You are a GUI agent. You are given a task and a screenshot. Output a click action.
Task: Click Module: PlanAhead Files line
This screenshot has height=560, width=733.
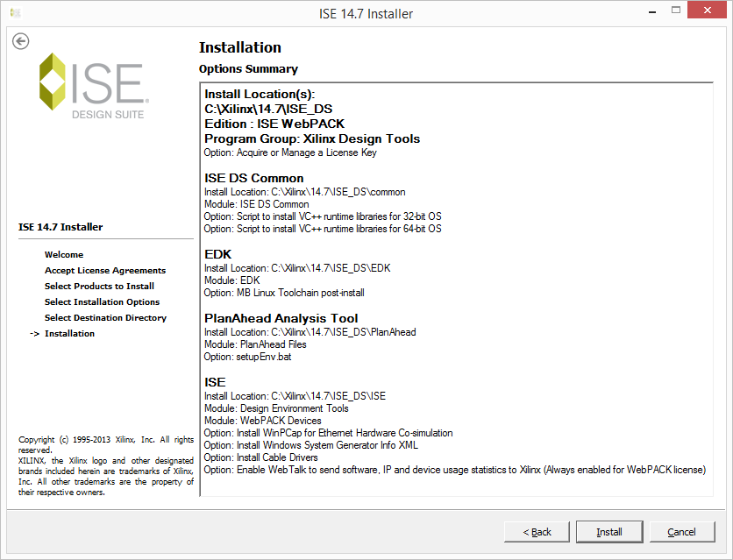(255, 344)
